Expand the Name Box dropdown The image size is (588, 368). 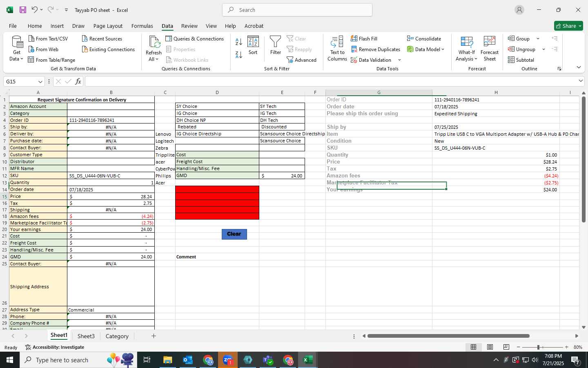pyautogui.click(x=40, y=81)
